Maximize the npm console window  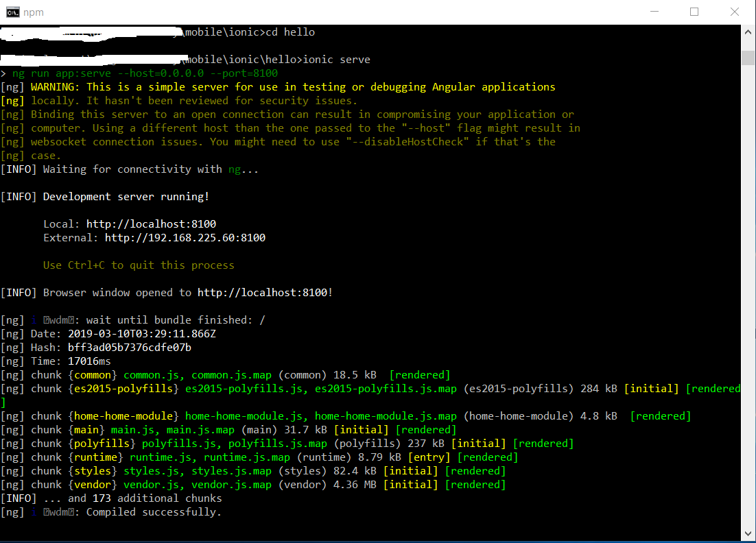tap(694, 12)
